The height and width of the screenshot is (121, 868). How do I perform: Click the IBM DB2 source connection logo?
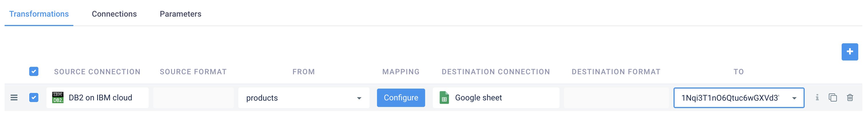tap(58, 98)
